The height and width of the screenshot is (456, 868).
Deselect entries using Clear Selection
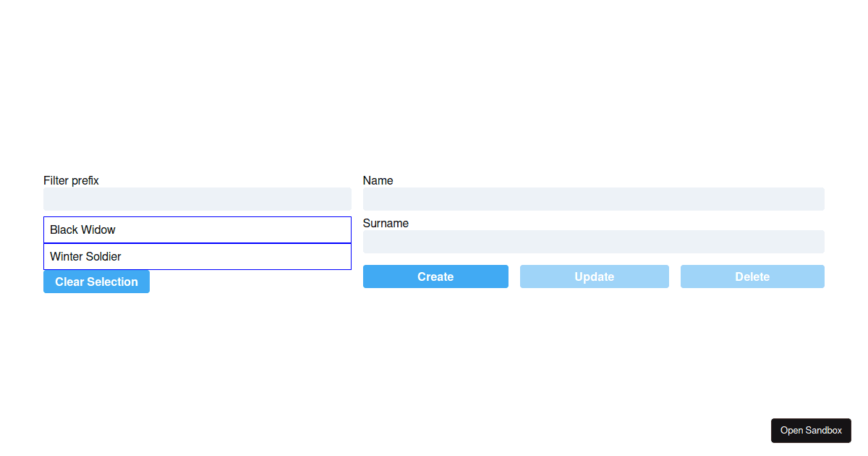point(96,282)
